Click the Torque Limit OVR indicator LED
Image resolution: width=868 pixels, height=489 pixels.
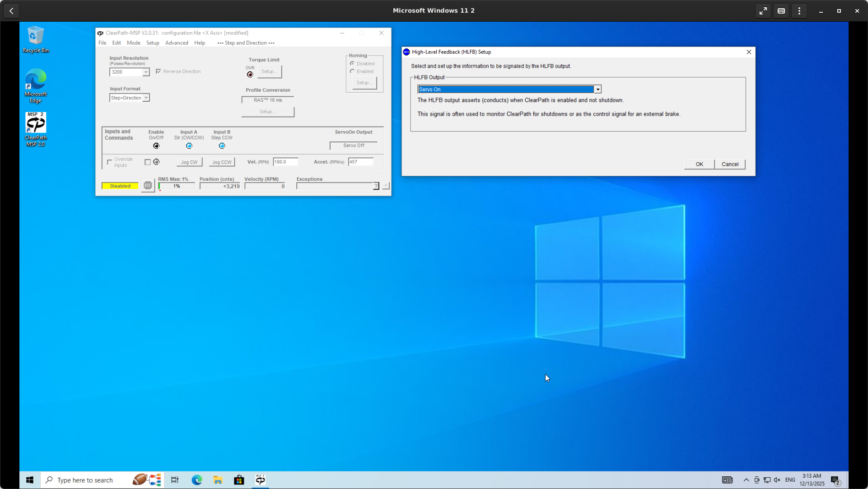(250, 75)
